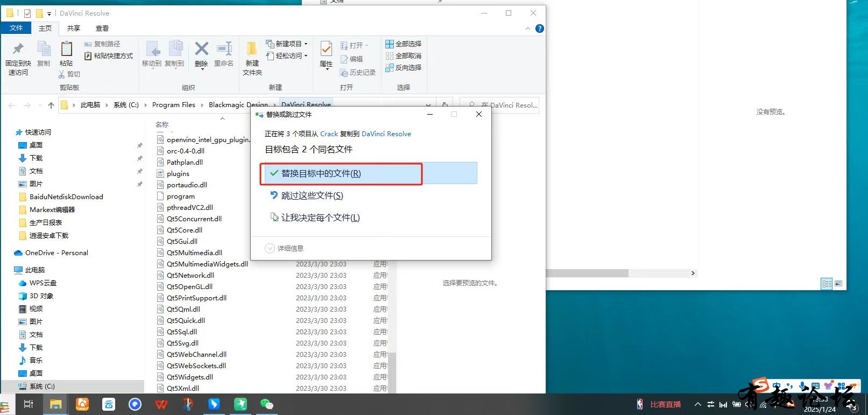Click the Name column header
Image resolution: width=868 pixels, height=415 pixels.
pos(162,124)
